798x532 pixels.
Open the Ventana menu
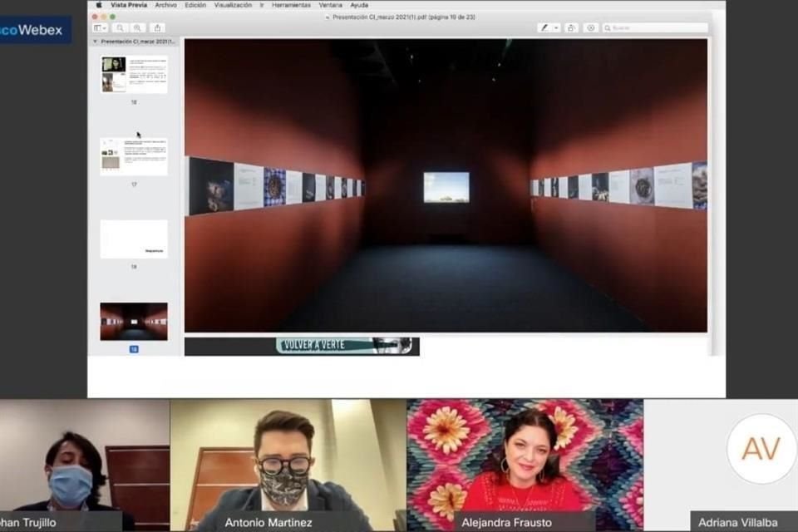[330, 5]
